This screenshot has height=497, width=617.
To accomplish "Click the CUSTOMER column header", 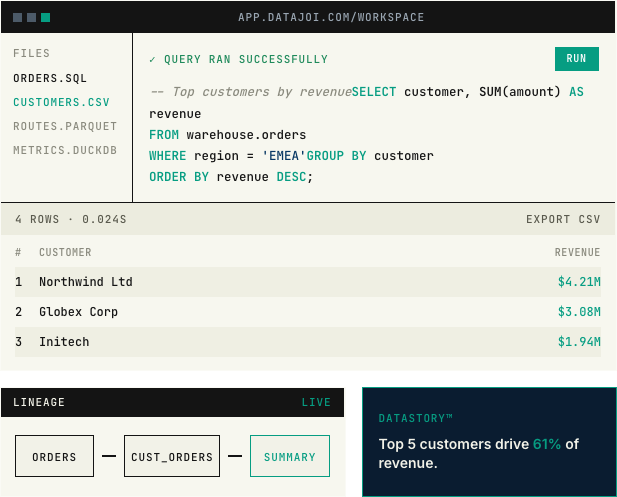I will point(65,252).
